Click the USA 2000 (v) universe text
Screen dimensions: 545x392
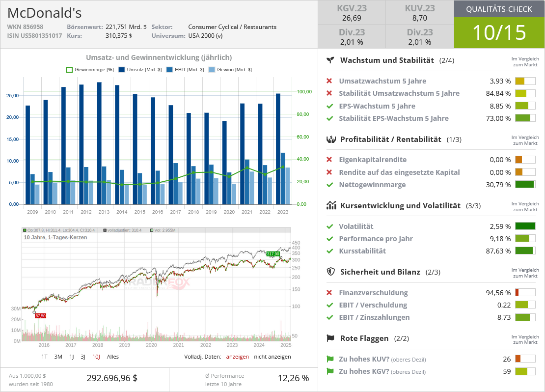click(x=205, y=35)
